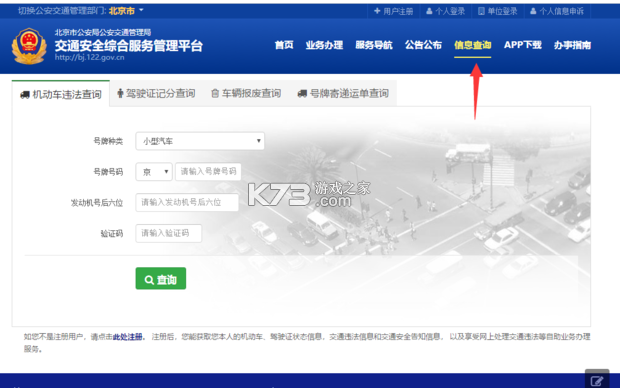Click the truck icon on 机动车违法查询 tab
Screen dimensions: 620x388
click(25, 95)
